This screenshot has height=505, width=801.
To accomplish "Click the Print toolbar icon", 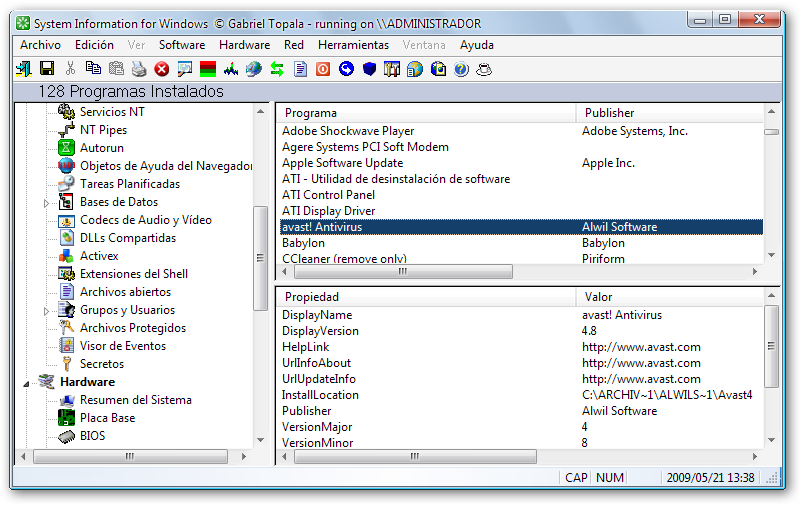I will (x=139, y=69).
